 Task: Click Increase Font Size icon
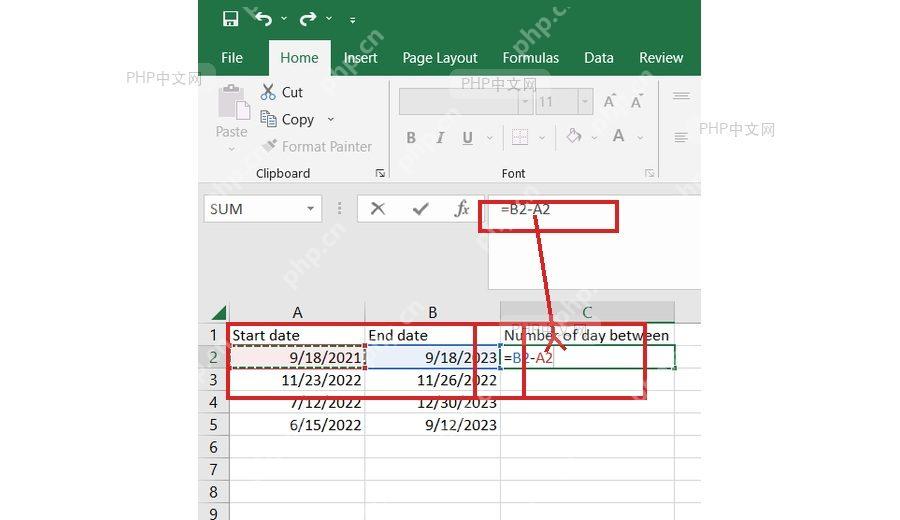point(610,102)
